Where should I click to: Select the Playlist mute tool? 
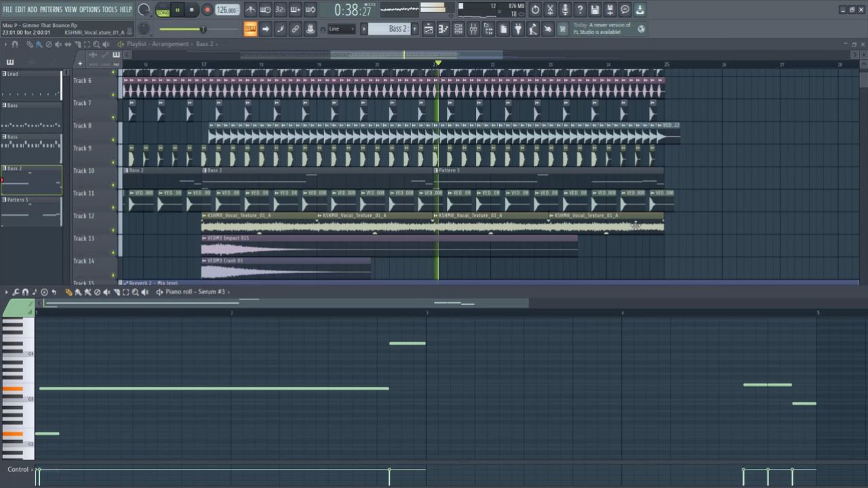[58, 44]
